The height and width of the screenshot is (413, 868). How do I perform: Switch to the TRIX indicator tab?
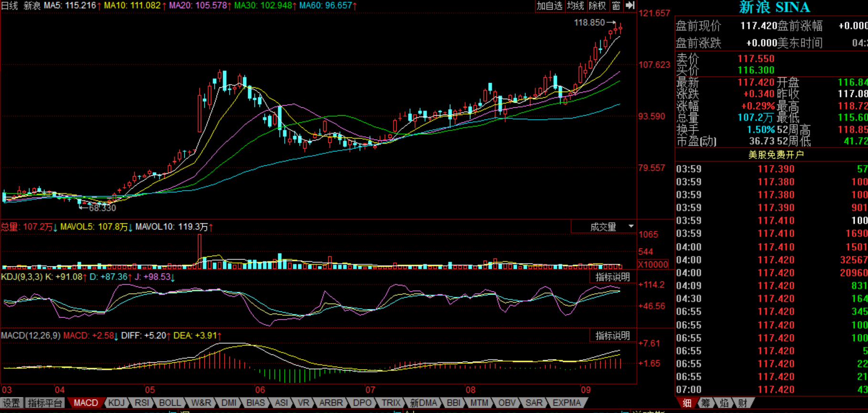pos(391,403)
